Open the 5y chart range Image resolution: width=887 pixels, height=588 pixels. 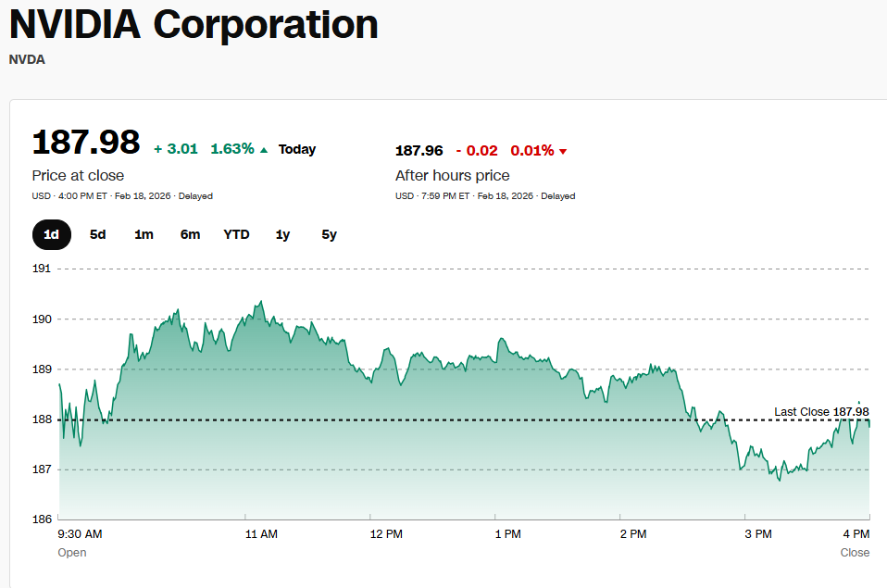pyautogui.click(x=329, y=234)
